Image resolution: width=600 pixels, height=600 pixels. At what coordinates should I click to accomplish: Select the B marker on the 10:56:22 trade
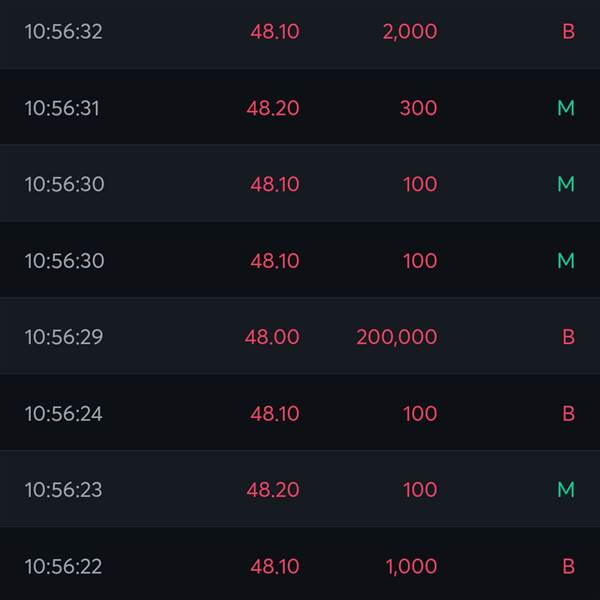pyautogui.click(x=568, y=566)
